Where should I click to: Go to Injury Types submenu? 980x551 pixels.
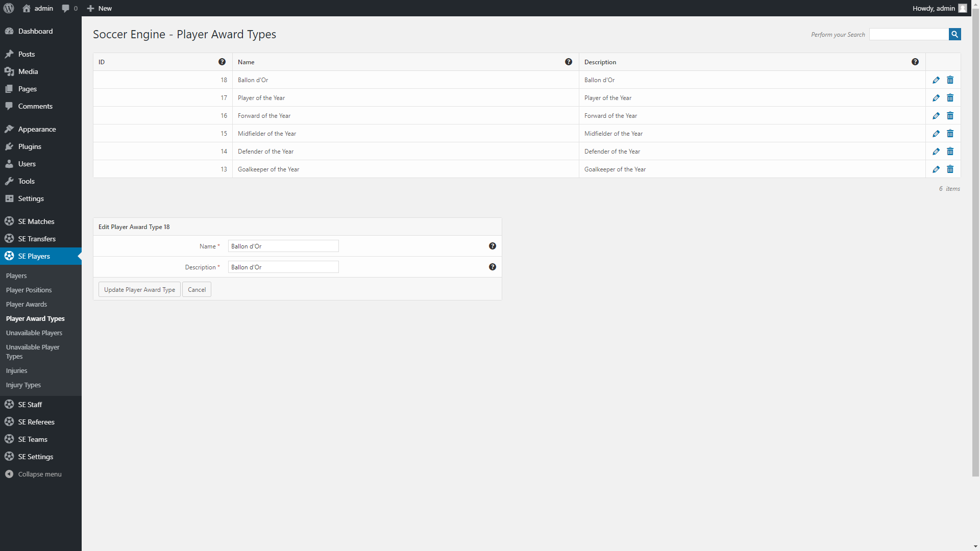23,385
